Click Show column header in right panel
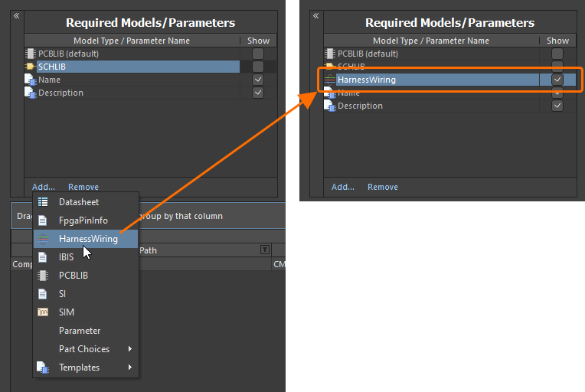This screenshot has width=585, height=392. [x=557, y=41]
